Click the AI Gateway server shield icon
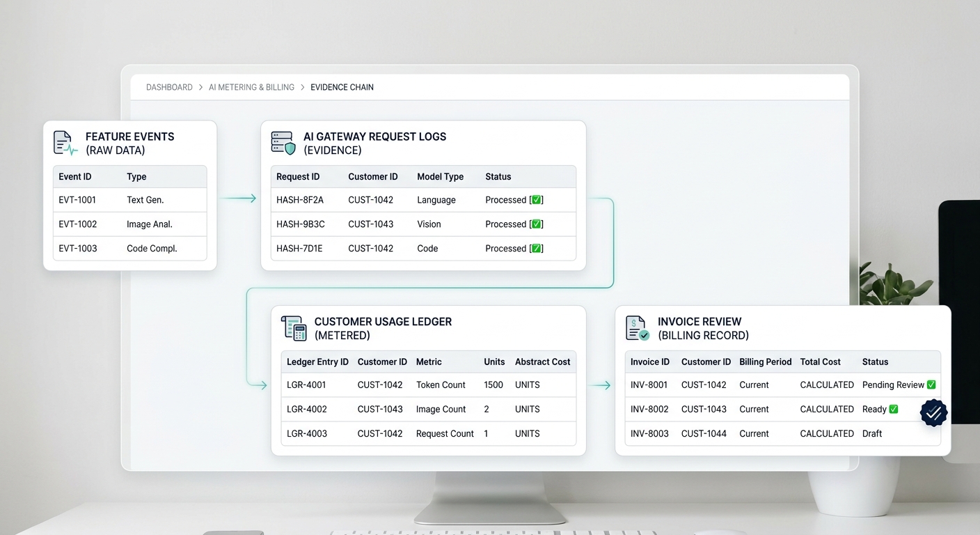 [x=283, y=143]
